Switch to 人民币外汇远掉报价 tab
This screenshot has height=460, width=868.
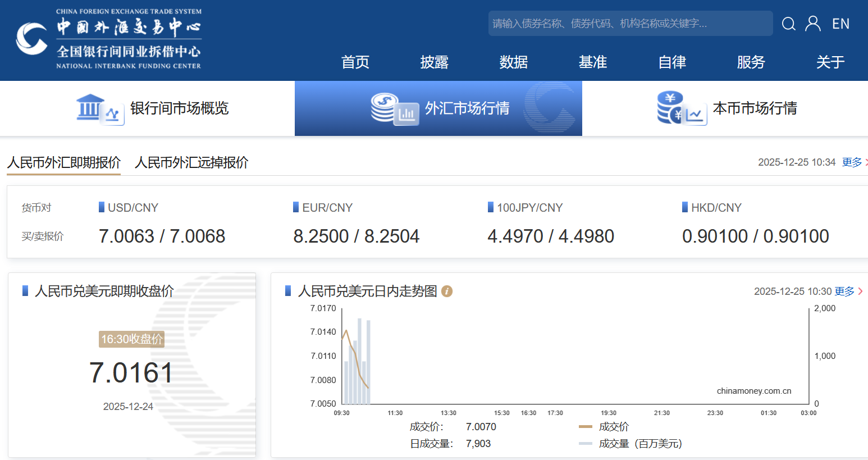(x=191, y=162)
